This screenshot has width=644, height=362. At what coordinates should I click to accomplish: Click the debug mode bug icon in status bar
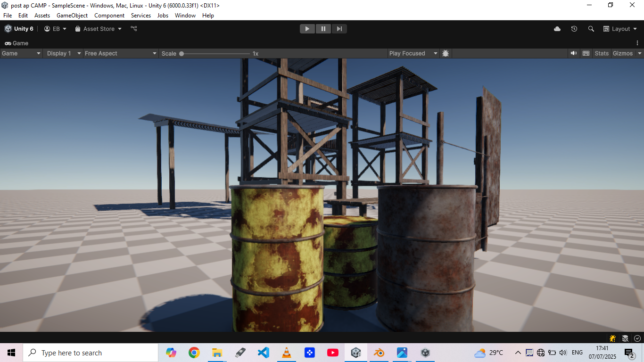612,338
